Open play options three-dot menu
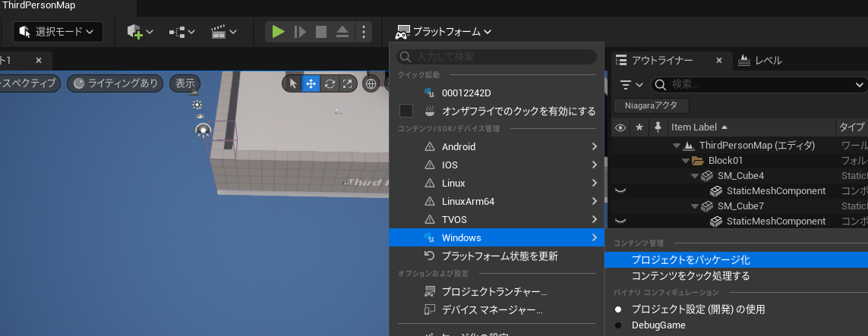 (363, 32)
